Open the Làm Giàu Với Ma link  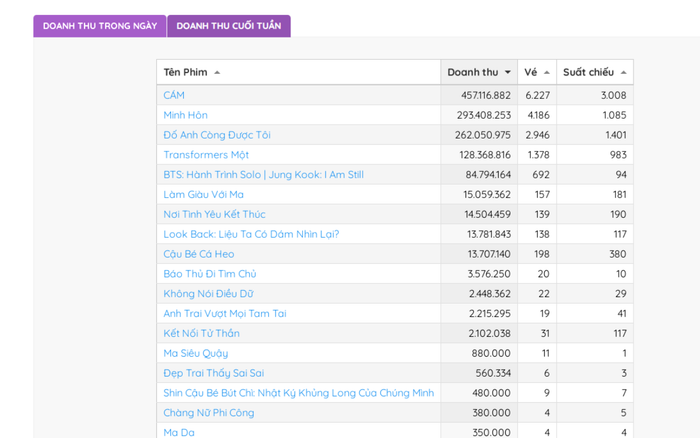[x=203, y=194]
